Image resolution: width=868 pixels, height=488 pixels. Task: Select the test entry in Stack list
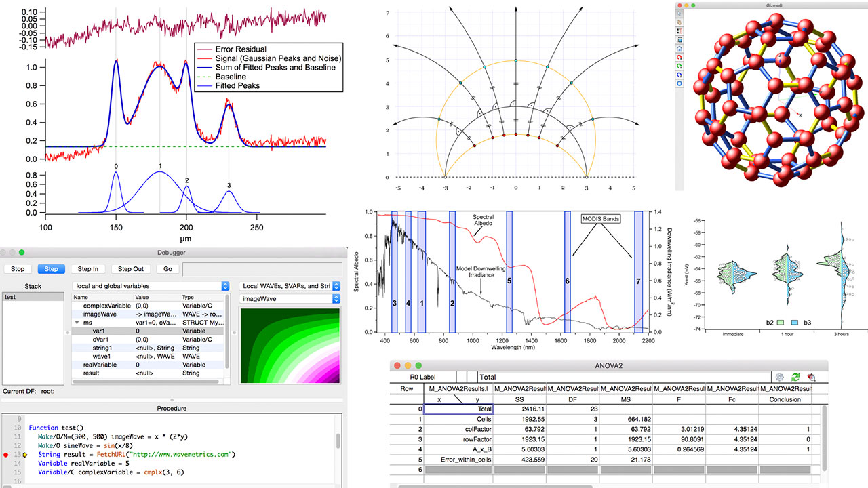pos(10,297)
